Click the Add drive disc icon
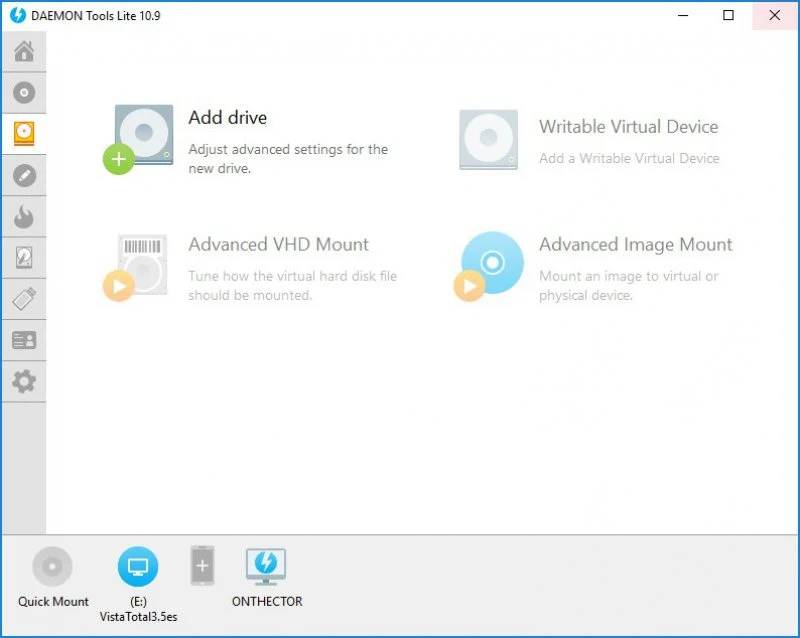 pyautogui.click(x=141, y=137)
